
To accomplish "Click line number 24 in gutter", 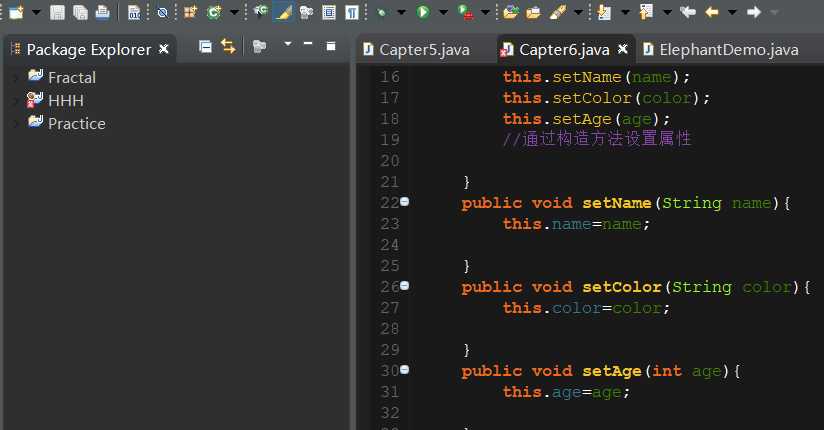I will [x=389, y=245].
